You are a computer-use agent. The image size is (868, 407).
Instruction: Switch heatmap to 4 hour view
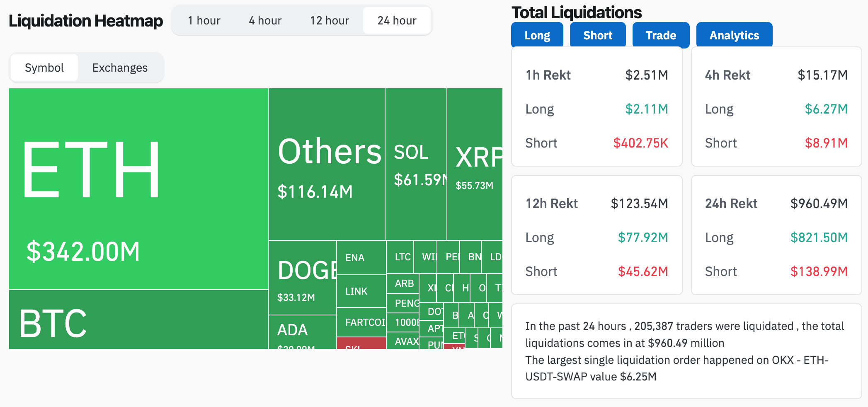[x=265, y=21]
